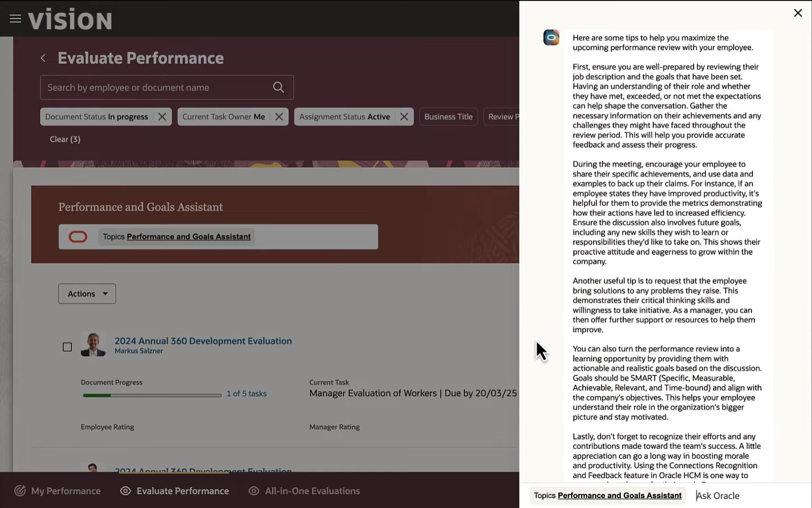Click the Ask Oracle input field
812x508 pixels.
click(749, 496)
